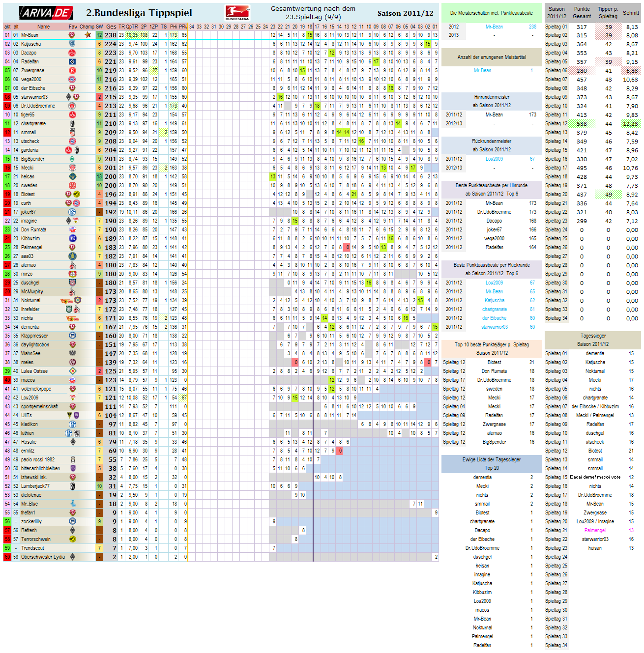This screenshot has width=644, height=653.
Task: Click the Hertha crest in zockerlilly's row
Action: pyautogui.click(x=72, y=521)
